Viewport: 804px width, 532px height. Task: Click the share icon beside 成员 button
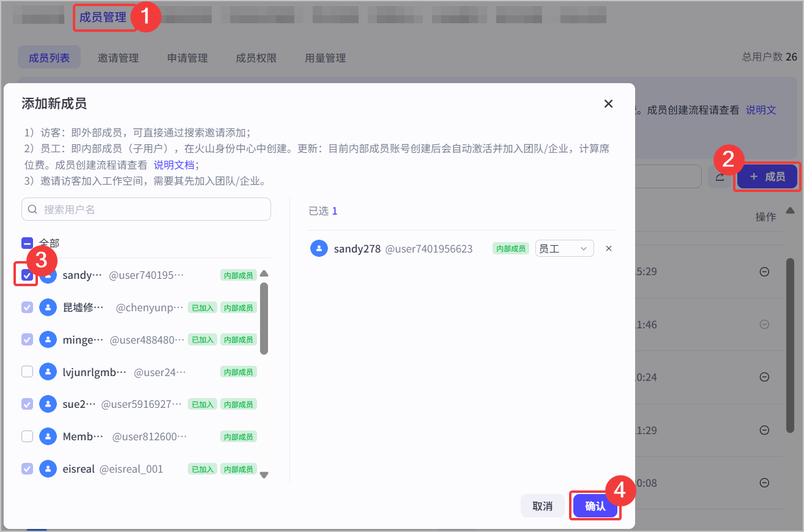pyautogui.click(x=720, y=177)
